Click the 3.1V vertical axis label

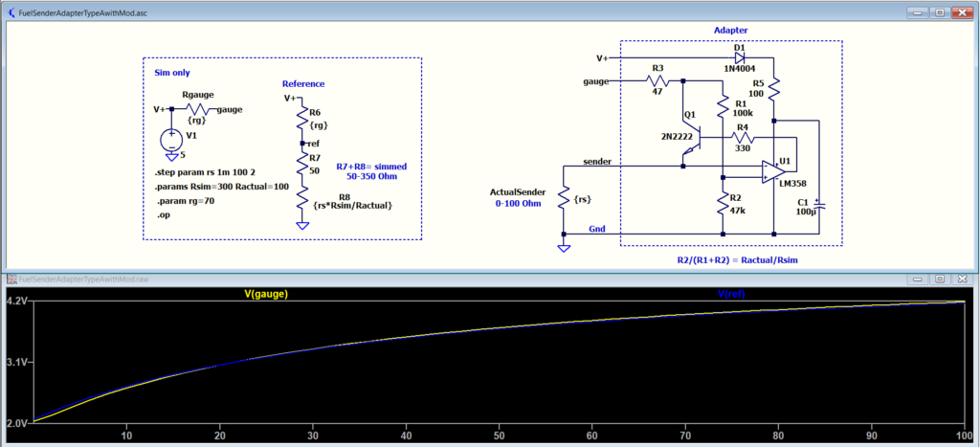point(17,363)
